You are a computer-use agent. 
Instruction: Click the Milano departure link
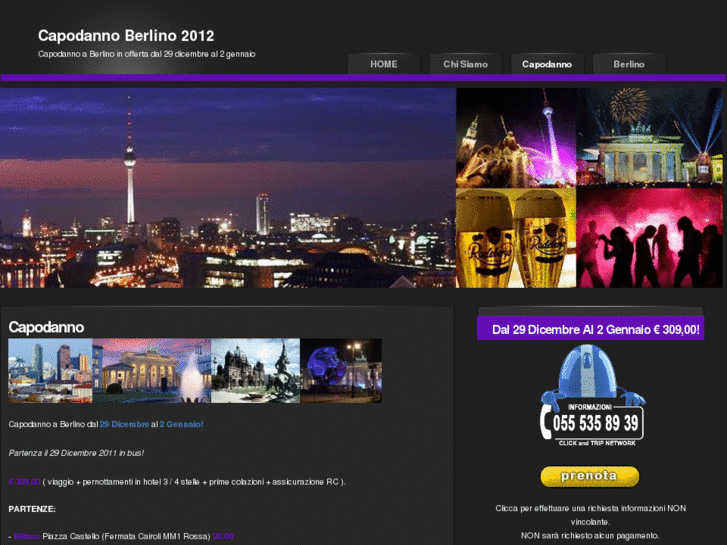(27, 536)
